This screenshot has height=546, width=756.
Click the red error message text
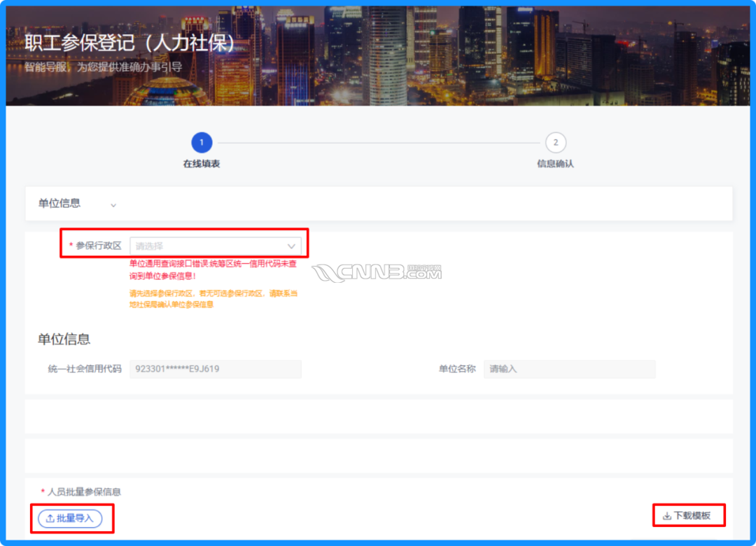213,269
